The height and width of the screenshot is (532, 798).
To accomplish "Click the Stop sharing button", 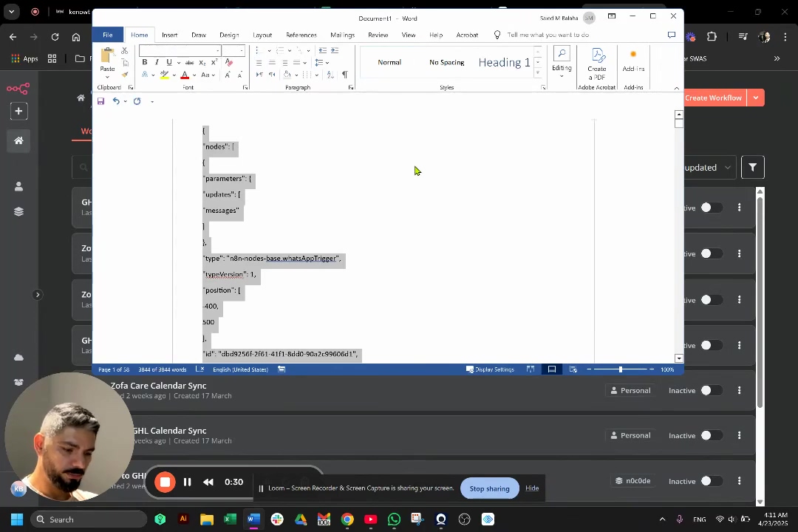I will pyautogui.click(x=489, y=488).
